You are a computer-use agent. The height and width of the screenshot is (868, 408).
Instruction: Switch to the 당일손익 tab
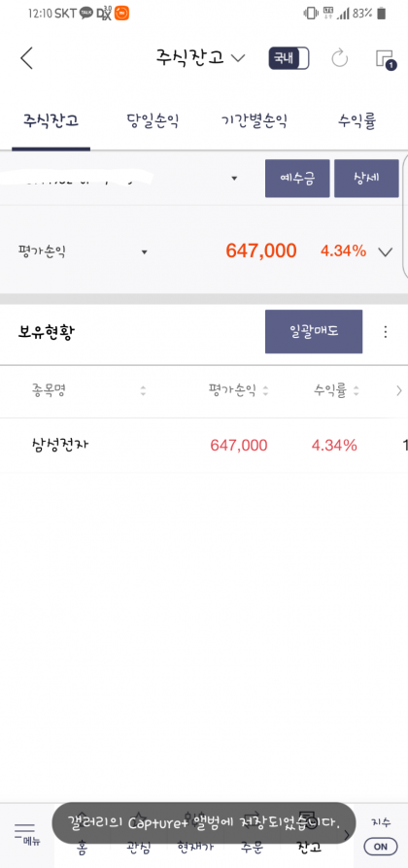153,121
